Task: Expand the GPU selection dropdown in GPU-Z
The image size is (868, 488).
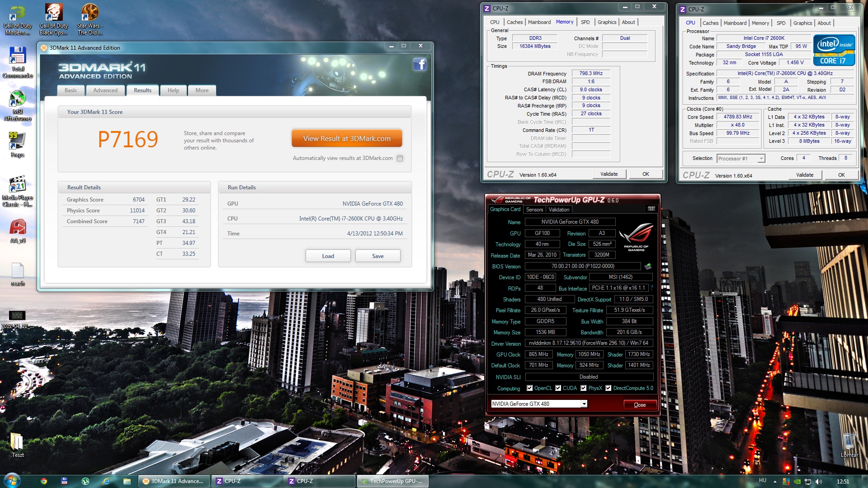Action: click(x=584, y=404)
